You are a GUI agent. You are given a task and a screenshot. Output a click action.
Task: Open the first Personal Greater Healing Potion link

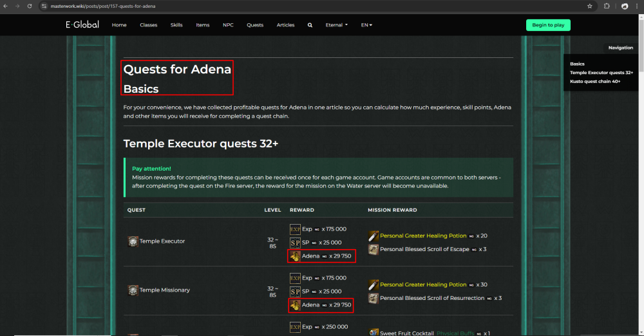422,236
